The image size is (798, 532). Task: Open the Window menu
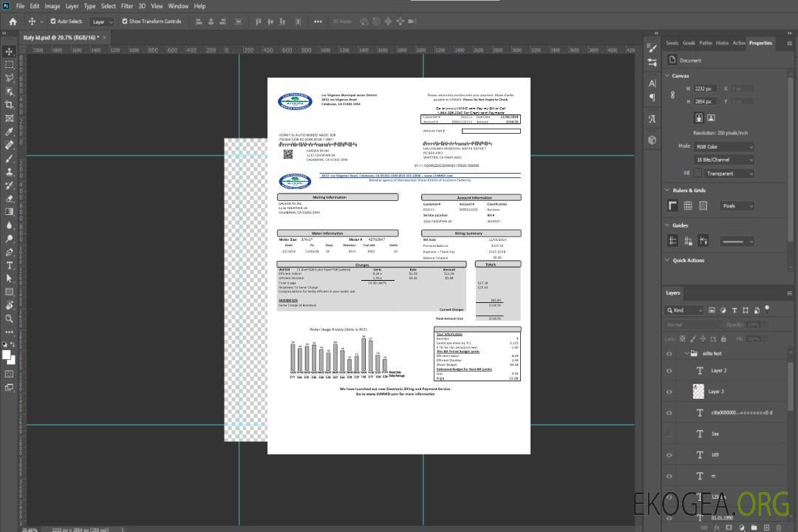click(178, 6)
